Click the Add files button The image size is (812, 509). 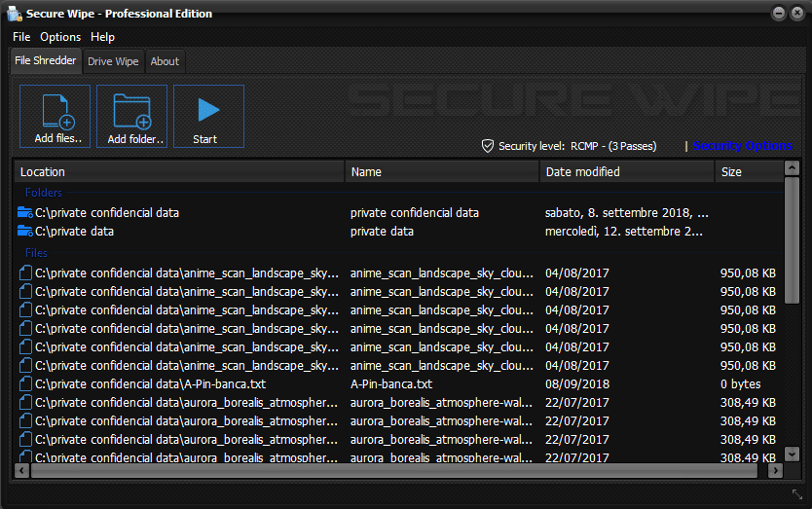[x=55, y=117]
